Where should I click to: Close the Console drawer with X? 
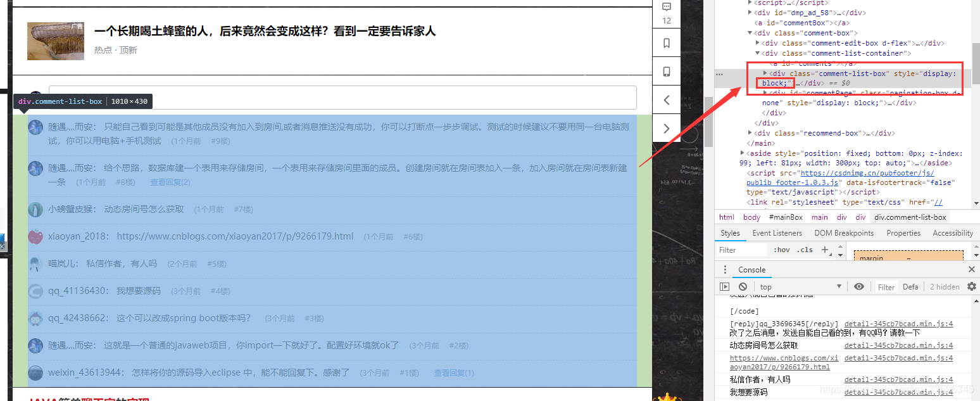click(972, 270)
